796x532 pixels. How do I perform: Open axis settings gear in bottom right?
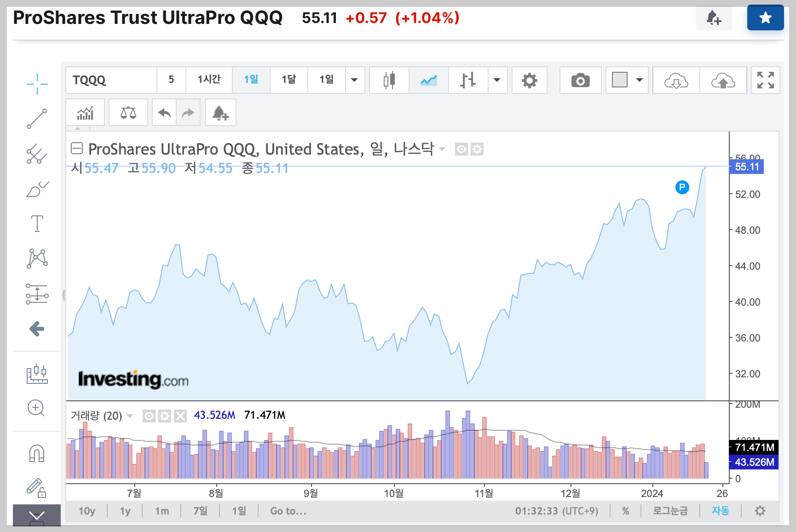760,511
